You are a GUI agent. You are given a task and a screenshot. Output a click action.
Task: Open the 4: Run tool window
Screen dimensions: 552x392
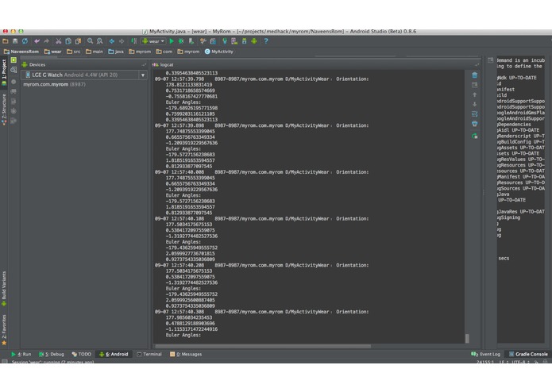click(x=21, y=354)
